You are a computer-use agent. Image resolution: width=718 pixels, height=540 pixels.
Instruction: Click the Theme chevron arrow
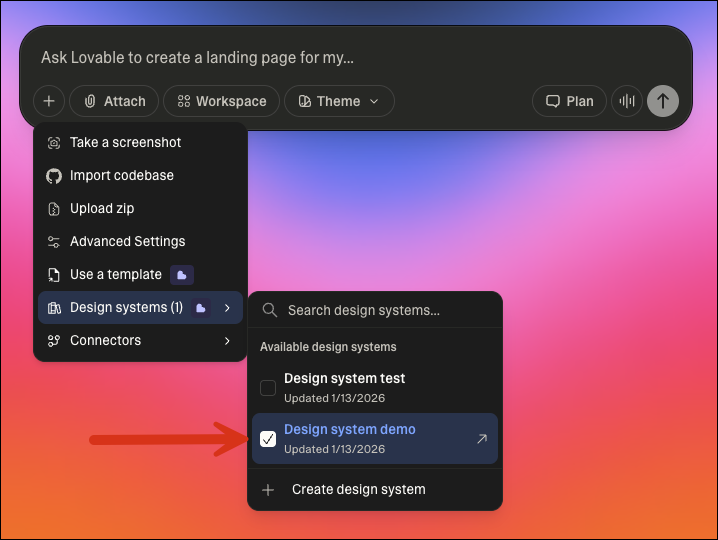tap(374, 101)
